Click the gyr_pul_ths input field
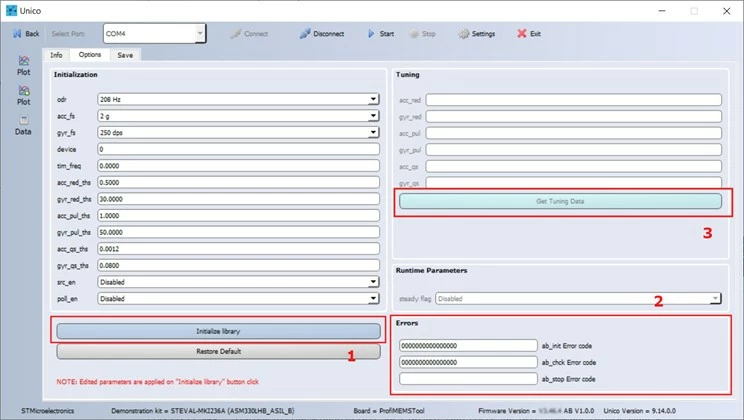744x420 pixels. coord(238,232)
